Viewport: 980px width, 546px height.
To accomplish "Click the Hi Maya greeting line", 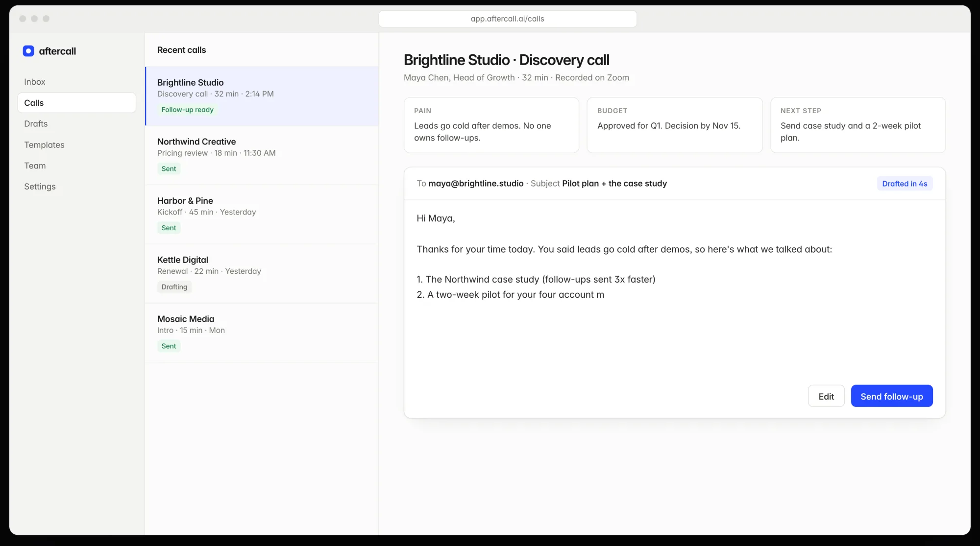I will 436,218.
